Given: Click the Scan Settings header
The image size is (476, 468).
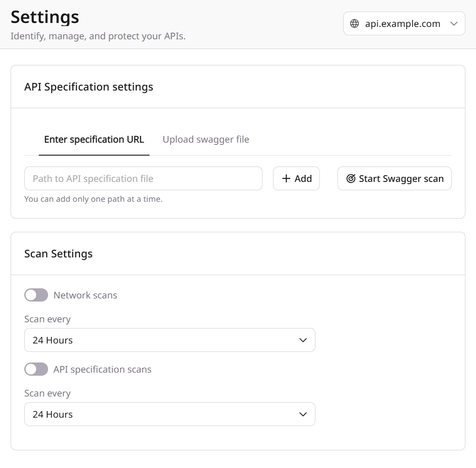Looking at the screenshot, I should tap(58, 253).
